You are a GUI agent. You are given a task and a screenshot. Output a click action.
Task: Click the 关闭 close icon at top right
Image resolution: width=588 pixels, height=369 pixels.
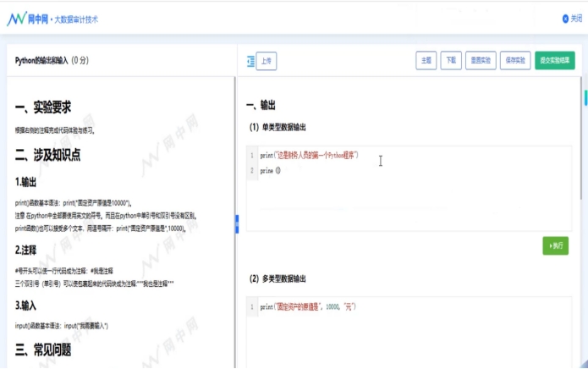[x=565, y=19]
